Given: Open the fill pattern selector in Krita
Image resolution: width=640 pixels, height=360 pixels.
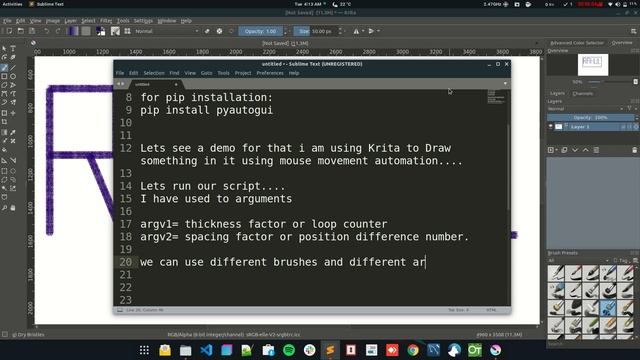Looking at the screenshot, I should 86,31.
